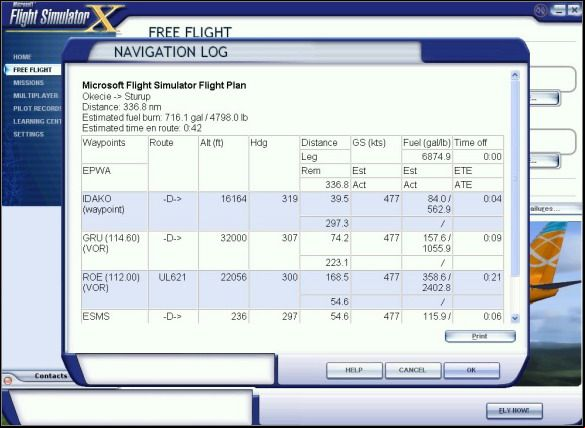Click leg distance 39.5
585x428 pixels.
click(x=340, y=199)
